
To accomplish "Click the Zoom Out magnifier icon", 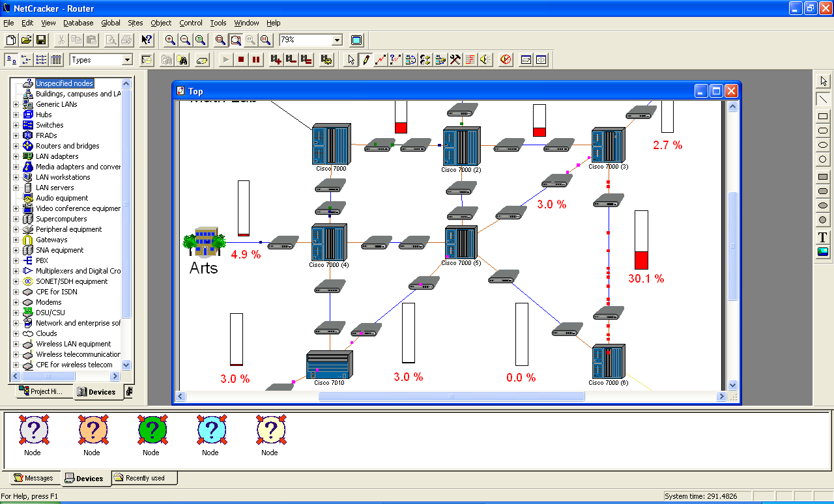I will (x=185, y=40).
